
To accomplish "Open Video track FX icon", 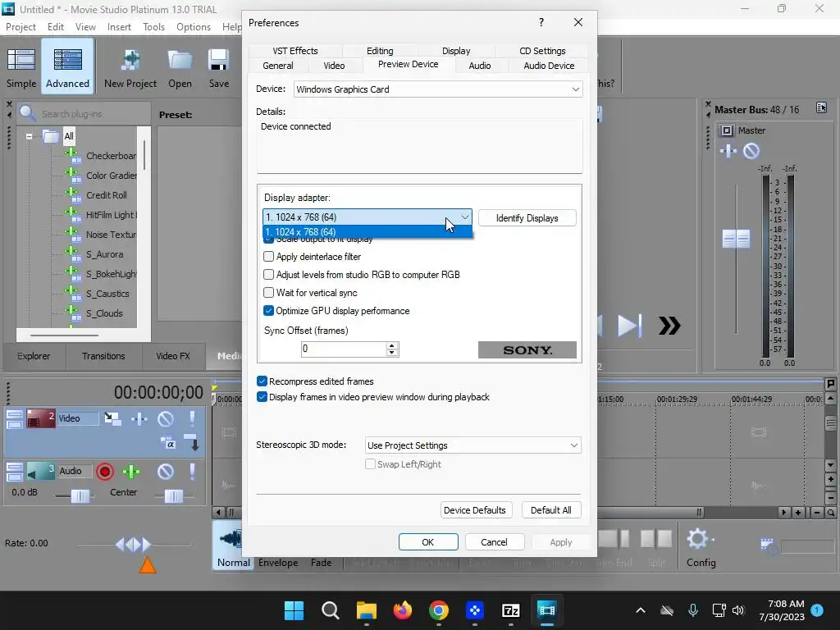I will click(x=139, y=418).
